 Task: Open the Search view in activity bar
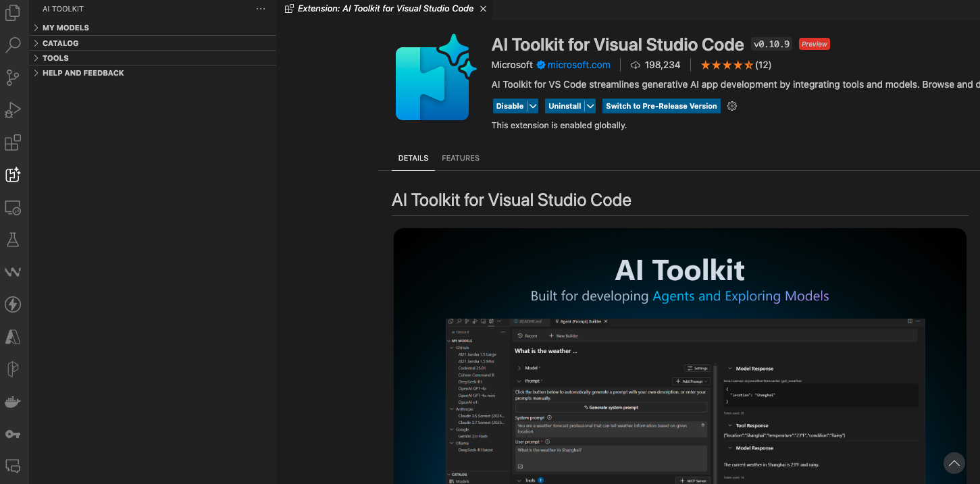[x=13, y=45]
